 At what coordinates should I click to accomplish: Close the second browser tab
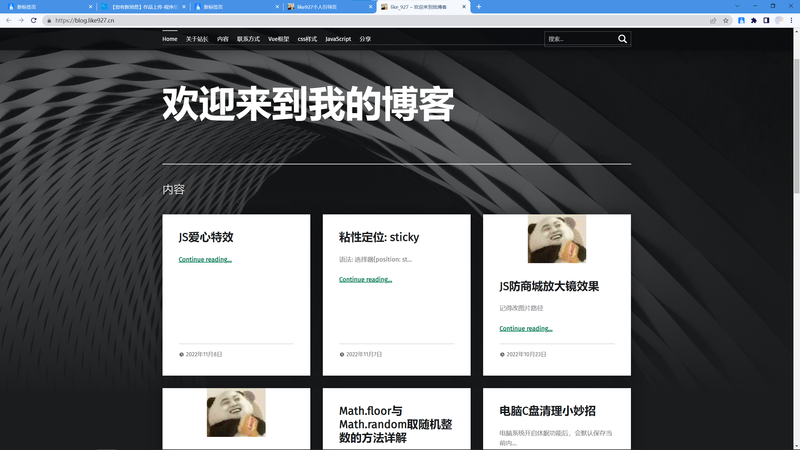point(184,7)
